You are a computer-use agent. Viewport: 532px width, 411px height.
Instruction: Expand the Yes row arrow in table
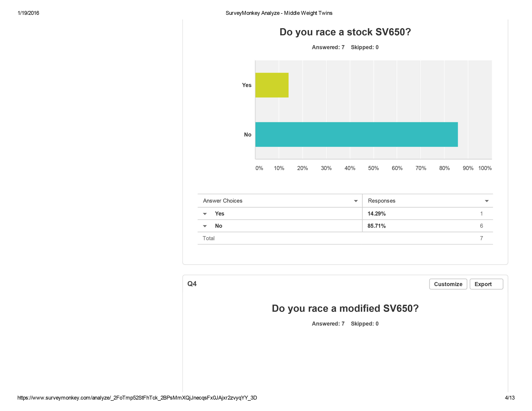pos(205,214)
